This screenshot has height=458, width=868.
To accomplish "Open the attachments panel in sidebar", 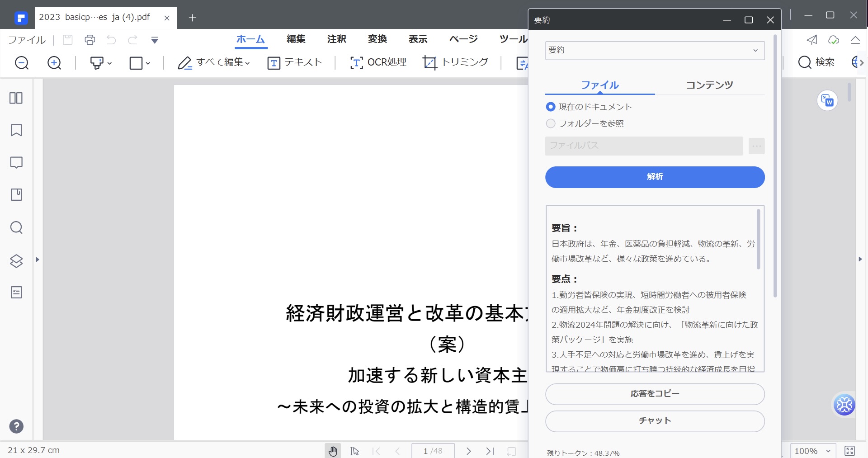I will click(x=16, y=195).
